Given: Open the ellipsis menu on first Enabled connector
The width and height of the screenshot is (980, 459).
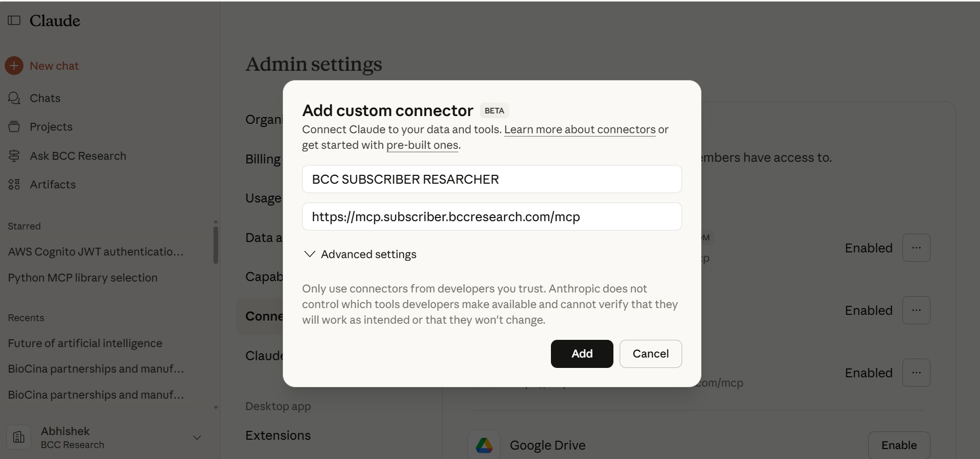Looking at the screenshot, I should tap(916, 248).
